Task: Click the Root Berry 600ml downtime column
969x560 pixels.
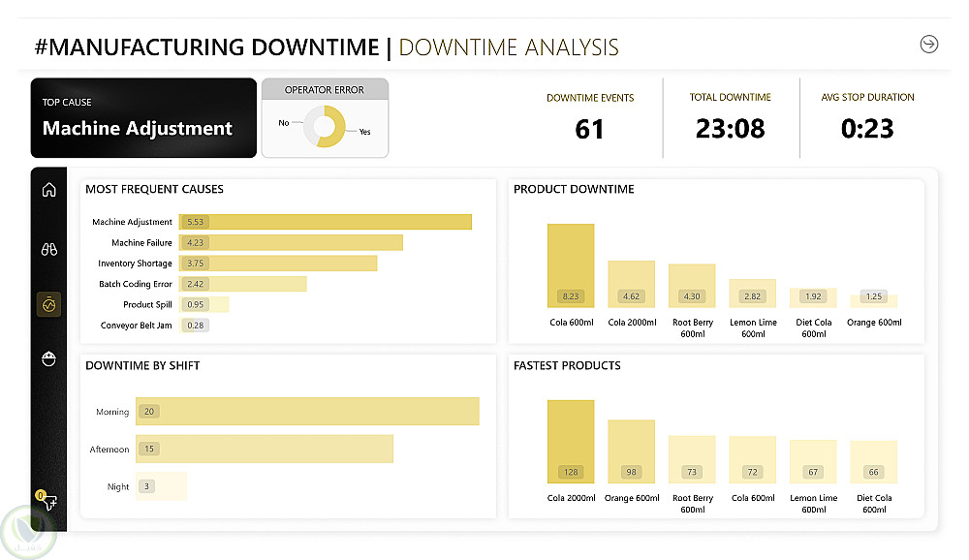Action: click(x=692, y=286)
